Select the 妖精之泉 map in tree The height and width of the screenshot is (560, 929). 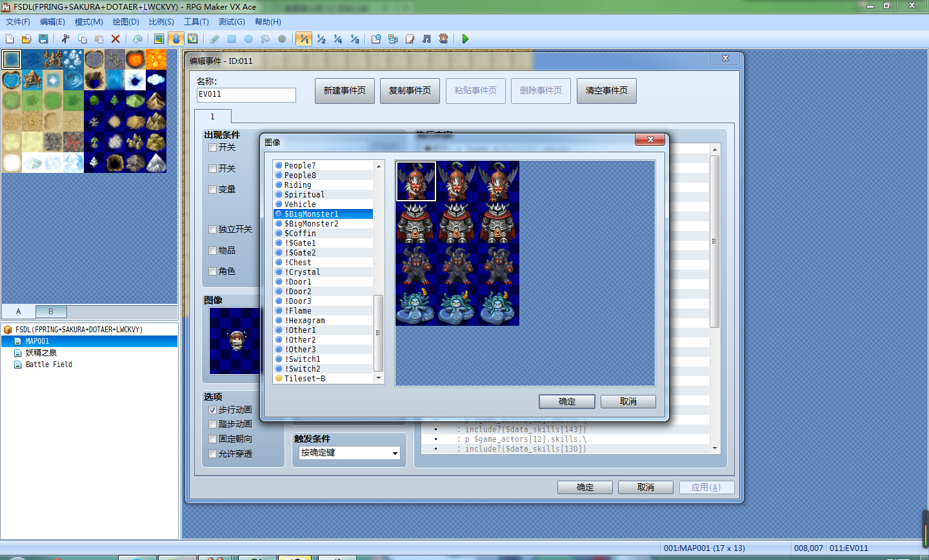[x=41, y=353]
